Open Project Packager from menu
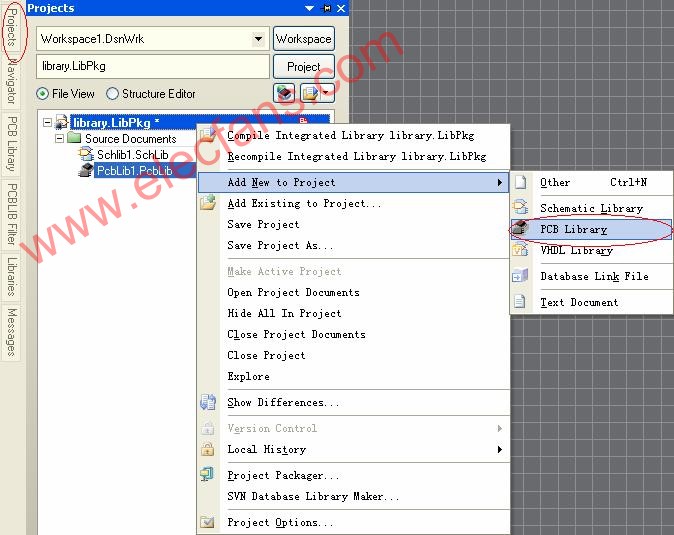This screenshot has height=535, width=674. (x=353, y=475)
